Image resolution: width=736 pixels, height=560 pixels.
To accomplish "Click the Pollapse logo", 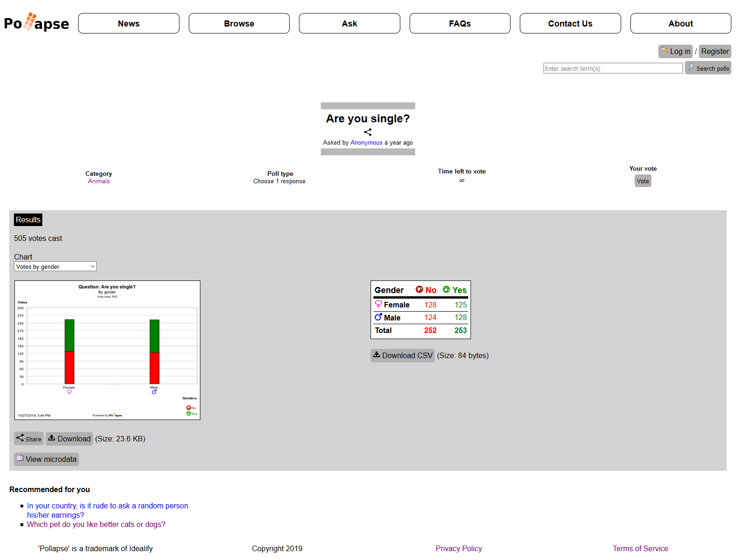I will tap(36, 22).
